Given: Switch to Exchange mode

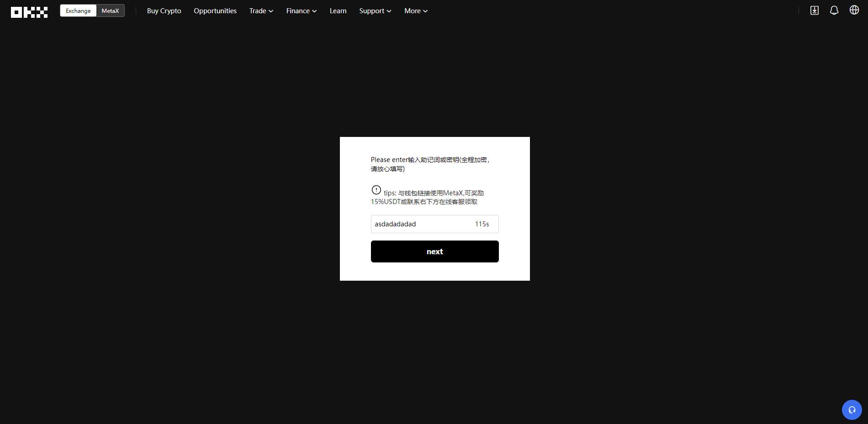Looking at the screenshot, I should click(78, 11).
